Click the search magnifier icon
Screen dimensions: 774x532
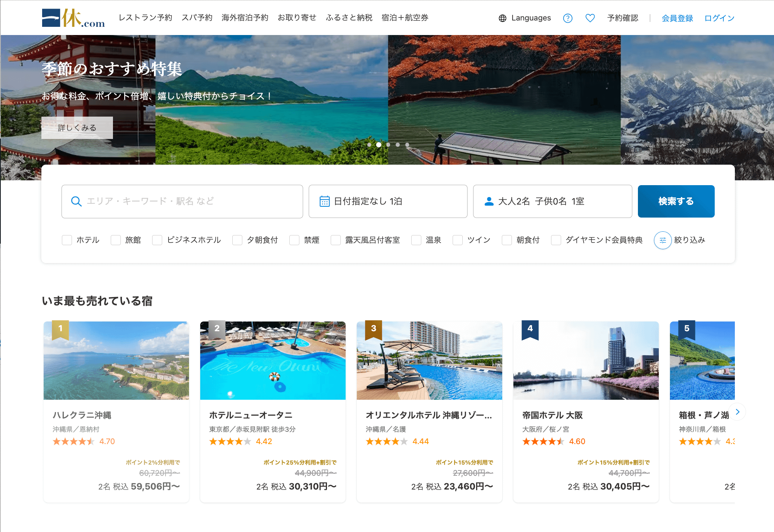click(x=76, y=202)
